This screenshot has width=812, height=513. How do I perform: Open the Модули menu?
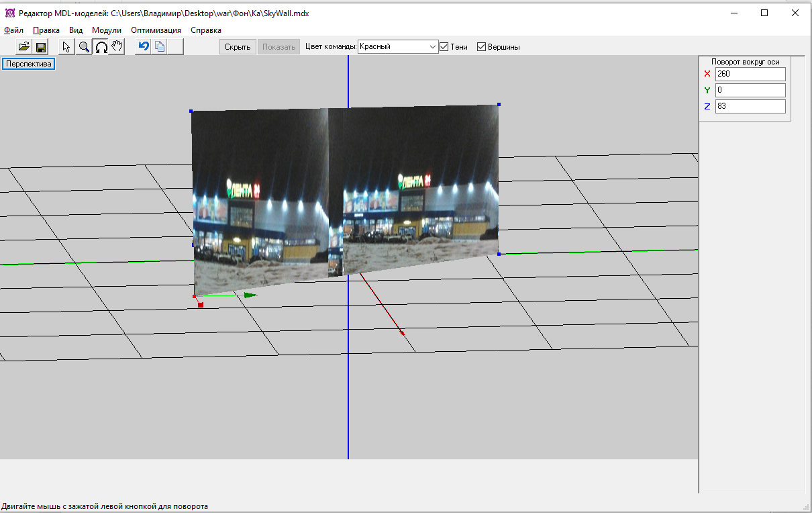tap(107, 30)
